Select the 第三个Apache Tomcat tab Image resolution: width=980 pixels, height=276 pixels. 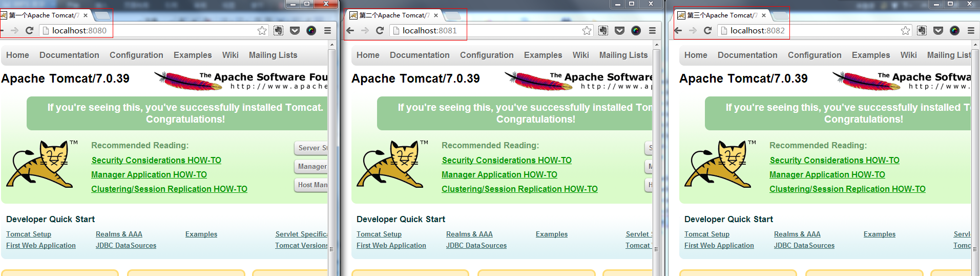click(x=722, y=15)
